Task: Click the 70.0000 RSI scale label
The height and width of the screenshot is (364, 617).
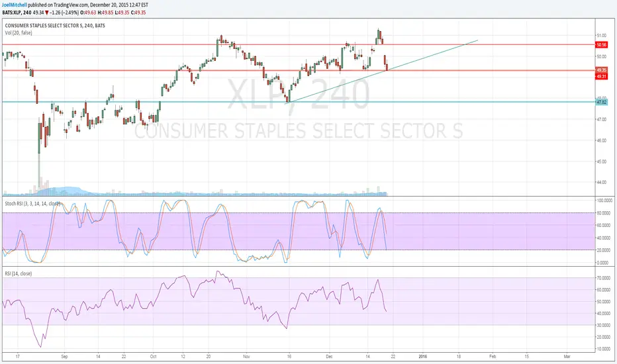Action: click(x=604, y=278)
